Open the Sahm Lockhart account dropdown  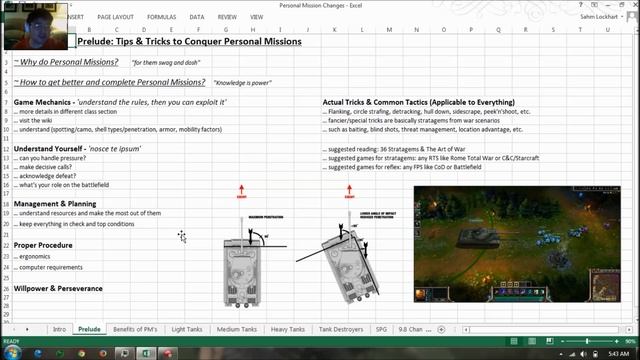[602, 17]
